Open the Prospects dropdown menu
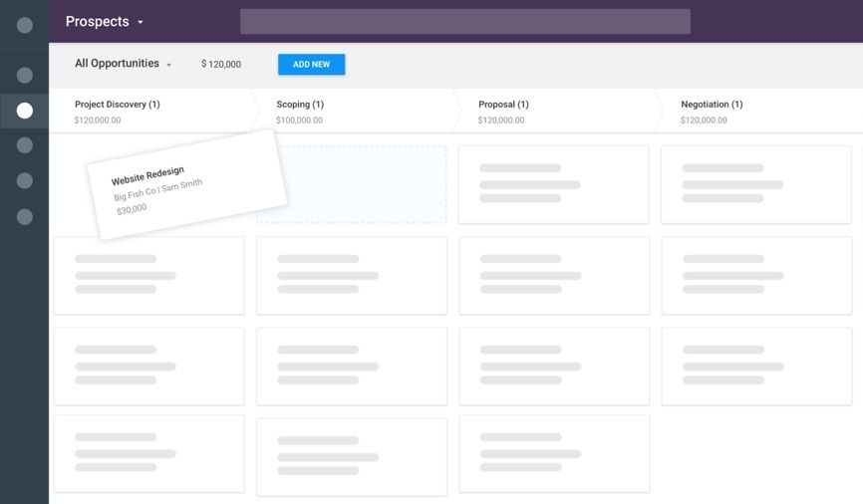Image resolution: width=863 pixels, height=504 pixels. (105, 22)
